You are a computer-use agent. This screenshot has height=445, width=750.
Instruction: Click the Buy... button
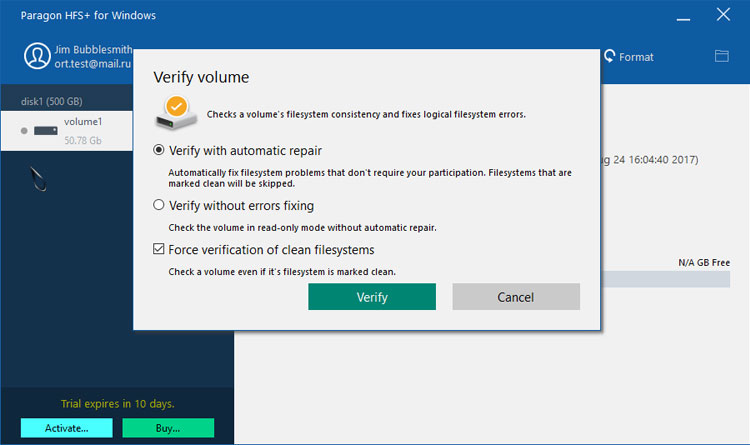pos(168,428)
